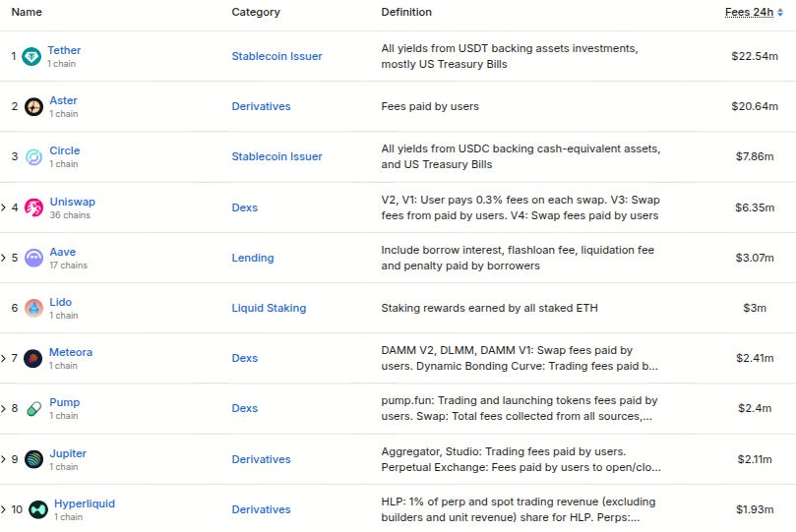Expand the Uniswap row chevron
Viewport: 796px width, 532px height.
pos(4,207)
